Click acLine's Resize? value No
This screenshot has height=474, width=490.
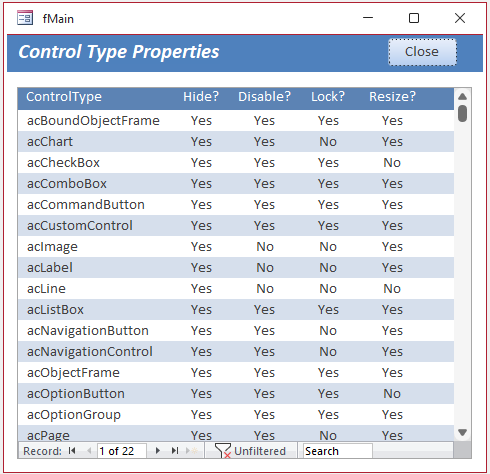tap(392, 289)
